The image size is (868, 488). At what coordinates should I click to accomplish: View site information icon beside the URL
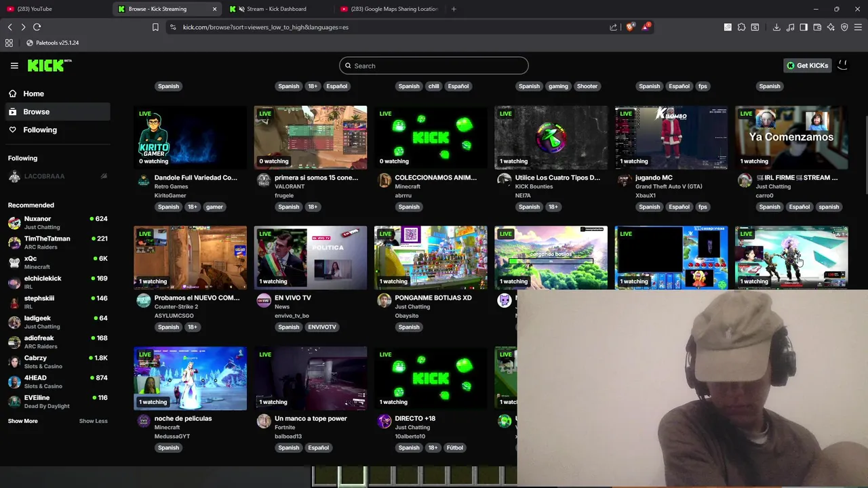[173, 27]
